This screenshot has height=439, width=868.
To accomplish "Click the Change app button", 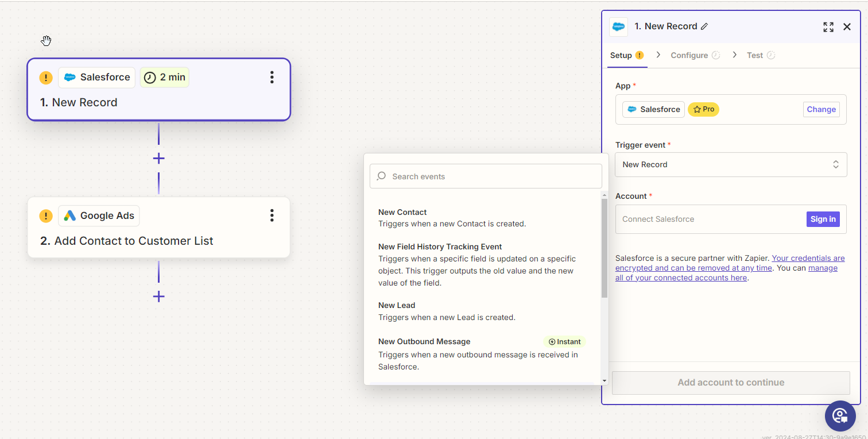I will pos(821,109).
